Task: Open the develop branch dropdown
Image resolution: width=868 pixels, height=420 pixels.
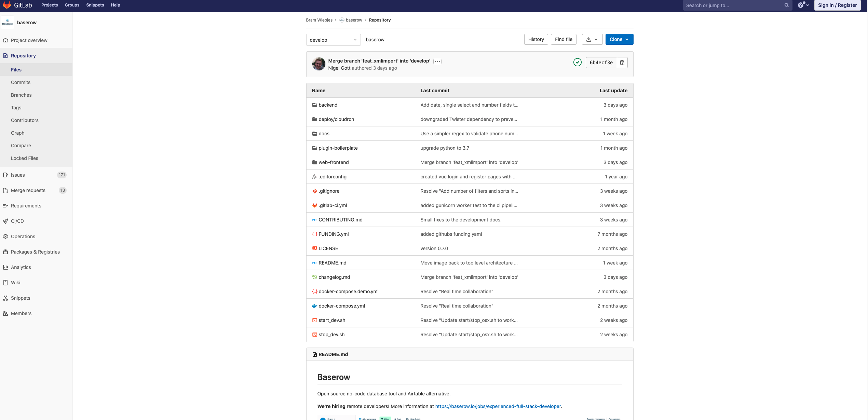Action: tap(333, 40)
